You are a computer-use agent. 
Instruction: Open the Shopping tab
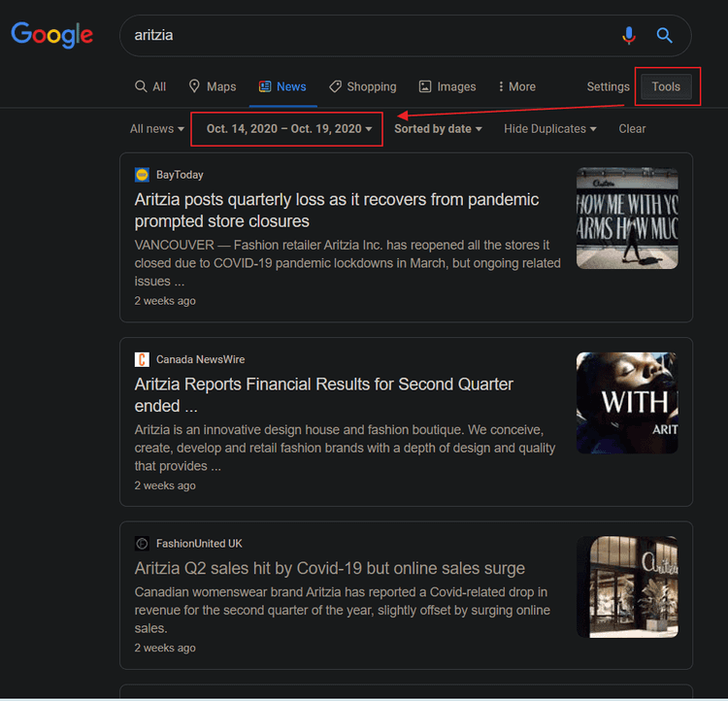[363, 86]
